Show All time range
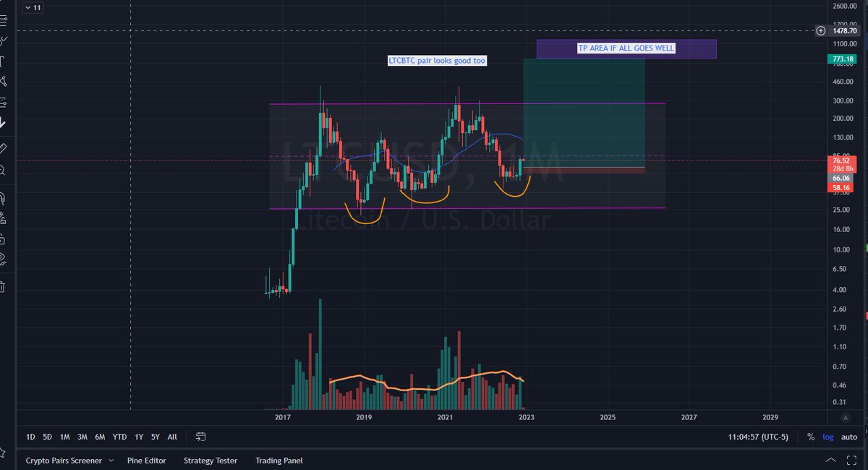 (x=172, y=437)
